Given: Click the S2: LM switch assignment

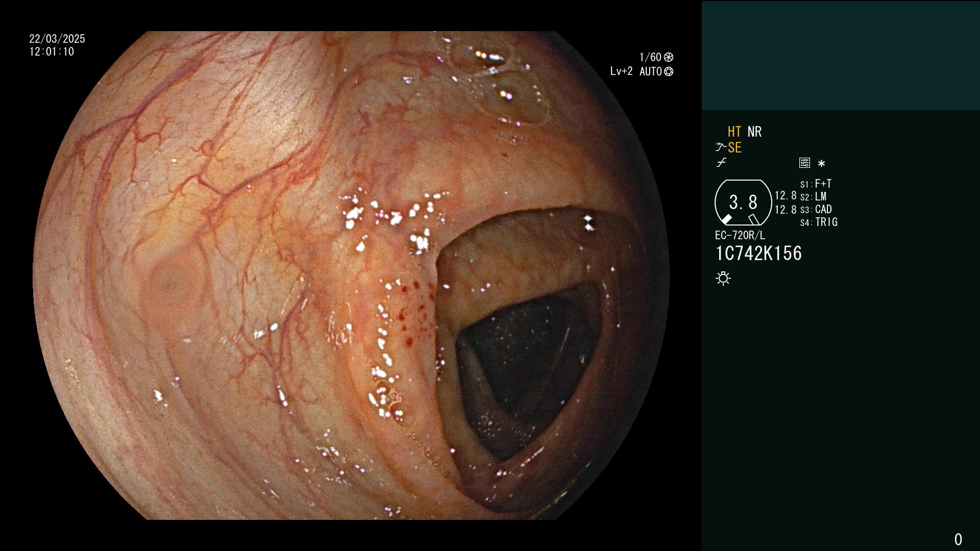Looking at the screenshot, I should (x=813, y=196).
